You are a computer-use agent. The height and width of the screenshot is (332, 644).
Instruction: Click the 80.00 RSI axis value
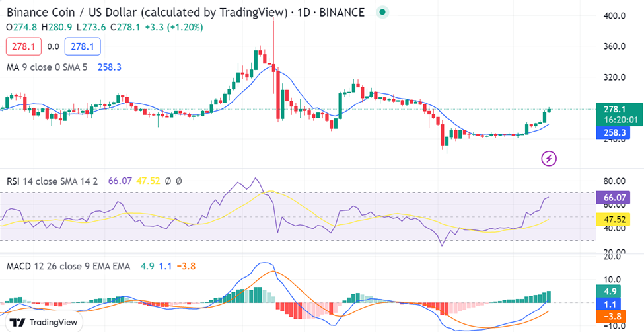point(613,181)
